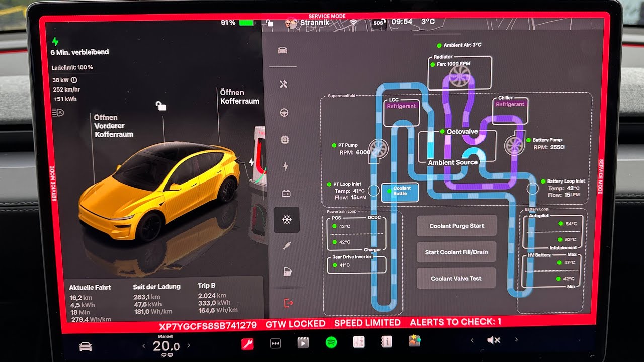Open the chip/processor service section
The image size is (644, 362).
pyautogui.click(x=285, y=139)
